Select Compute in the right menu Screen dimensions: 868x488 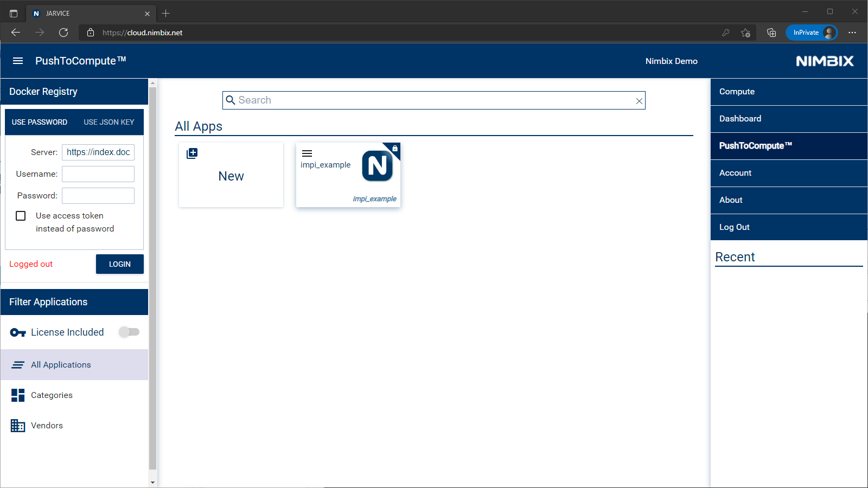coord(789,92)
